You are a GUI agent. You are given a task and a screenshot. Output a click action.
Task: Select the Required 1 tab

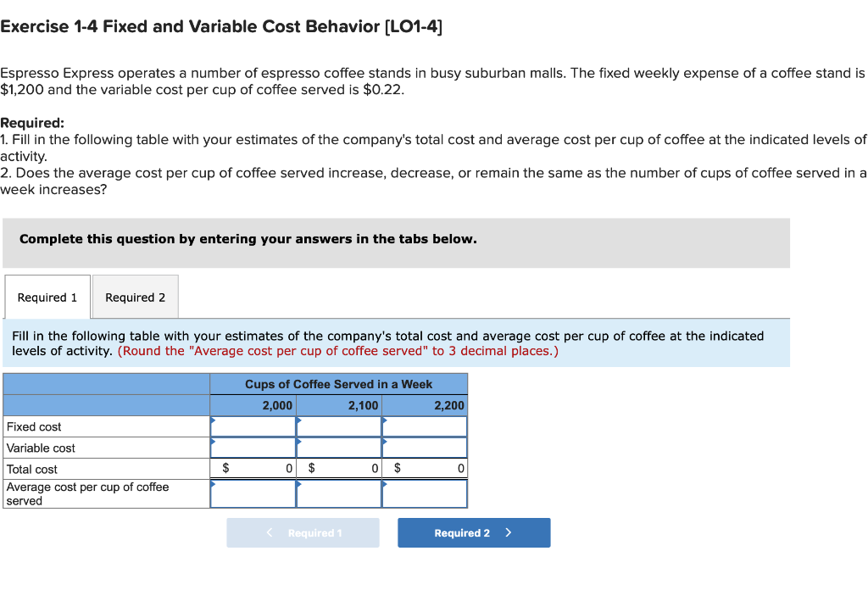[47, 297]
